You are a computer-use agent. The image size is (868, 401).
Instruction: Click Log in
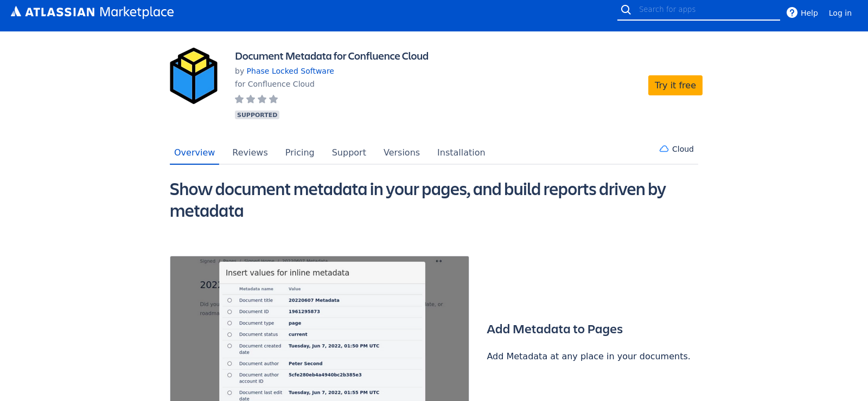pos(840,13)
